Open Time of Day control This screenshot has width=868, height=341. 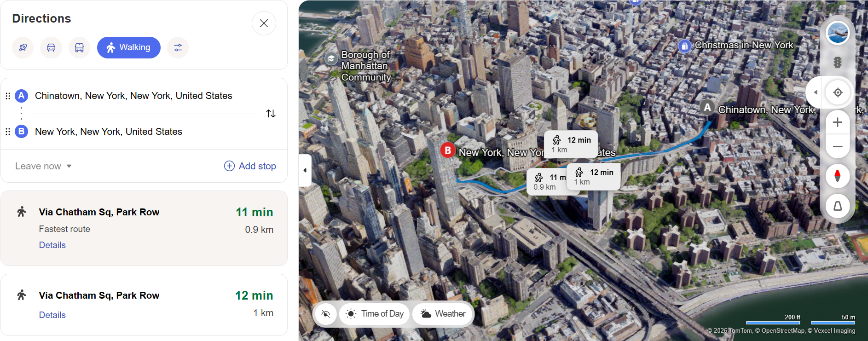click(375, 314)
